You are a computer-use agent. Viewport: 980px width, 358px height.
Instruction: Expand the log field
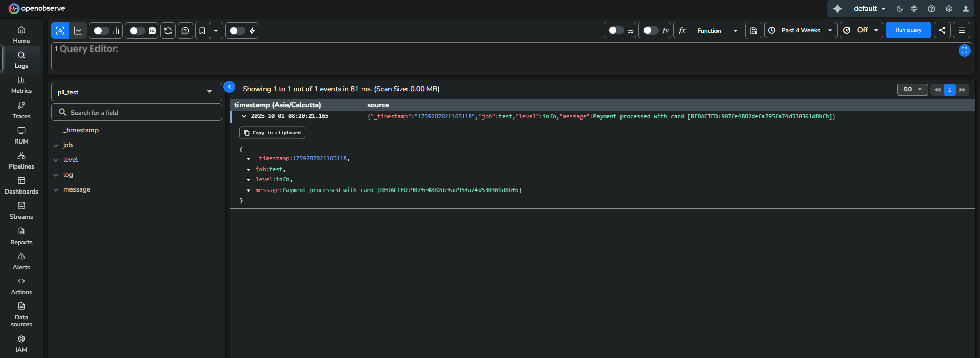[56, 175]
